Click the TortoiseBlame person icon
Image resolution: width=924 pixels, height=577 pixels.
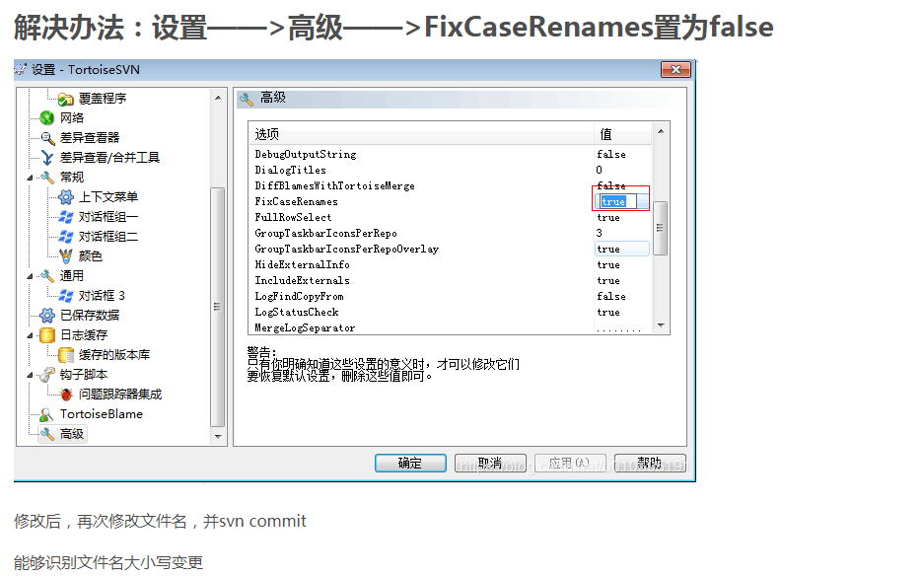pos(46,414)
